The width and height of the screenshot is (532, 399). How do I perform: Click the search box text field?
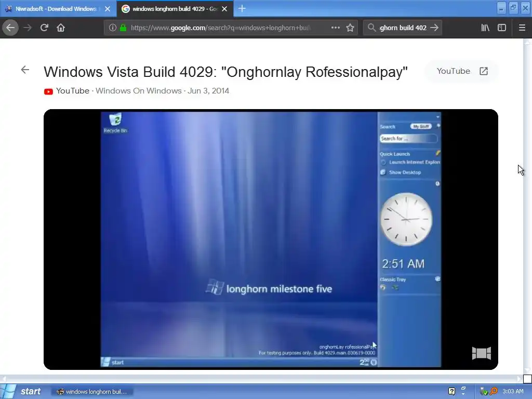[x=403, y=28]
